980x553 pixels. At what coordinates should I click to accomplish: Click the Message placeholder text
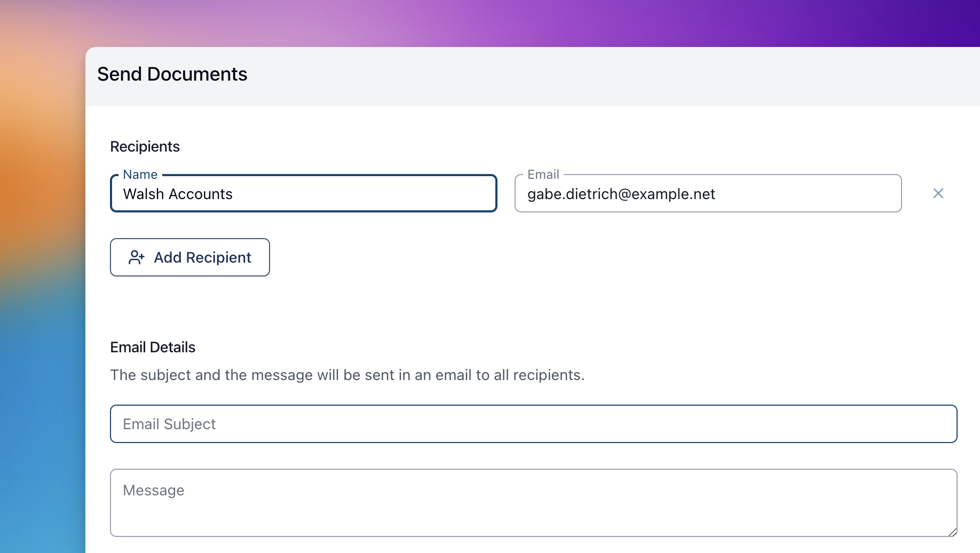(154, 491)
